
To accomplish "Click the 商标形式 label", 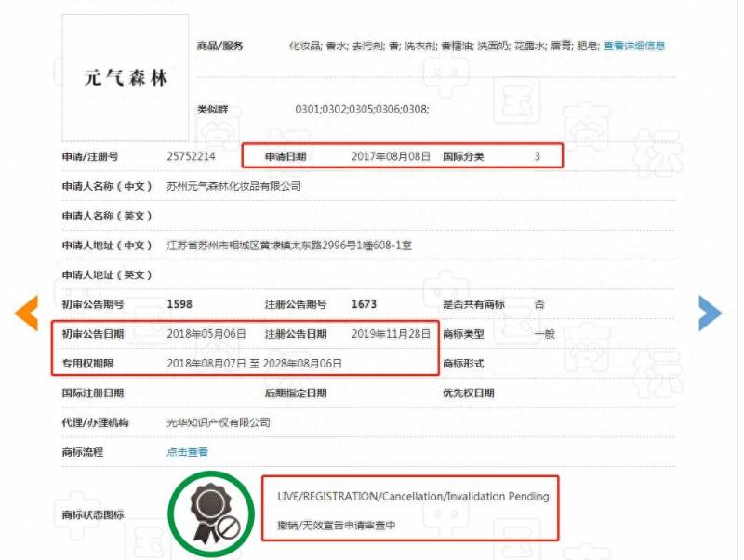I will 463,364.
